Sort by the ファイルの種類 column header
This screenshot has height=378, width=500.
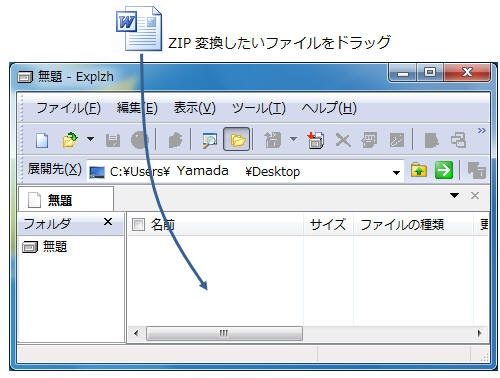(x=413, y=224)
